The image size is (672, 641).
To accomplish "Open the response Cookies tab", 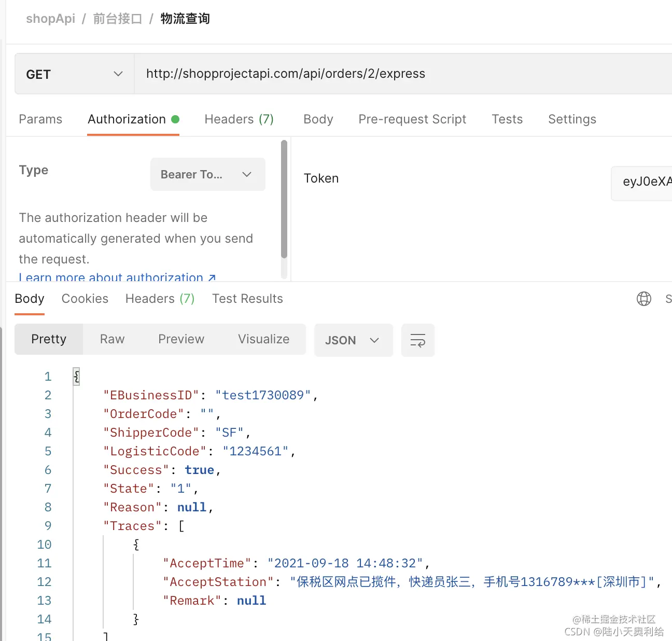I will pos(85,299).
